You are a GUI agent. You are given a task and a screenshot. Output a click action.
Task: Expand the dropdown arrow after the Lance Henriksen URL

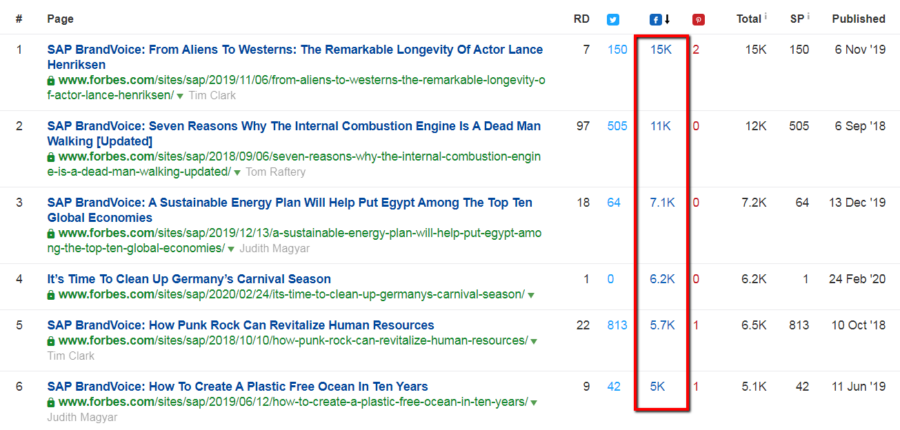tap(180, 96)
